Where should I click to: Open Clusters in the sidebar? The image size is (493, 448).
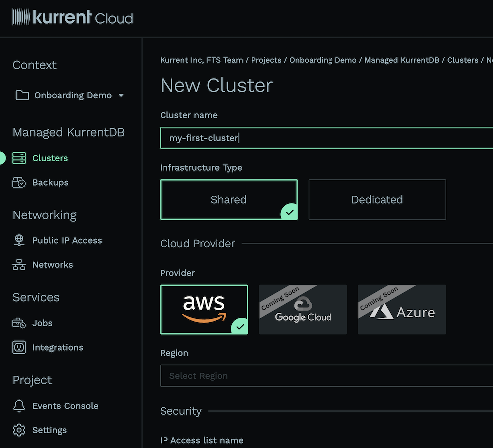coord(50,158)
